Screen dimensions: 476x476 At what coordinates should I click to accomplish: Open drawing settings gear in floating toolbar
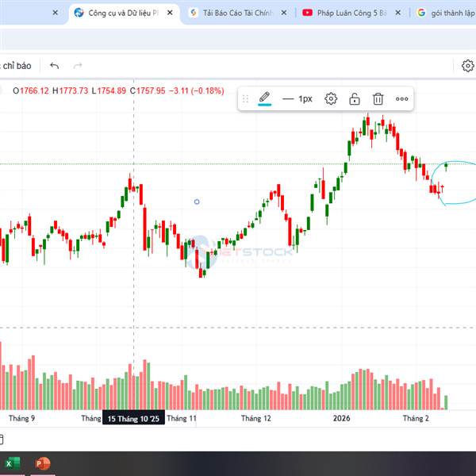pyautogui.click(x=331, y=99)
